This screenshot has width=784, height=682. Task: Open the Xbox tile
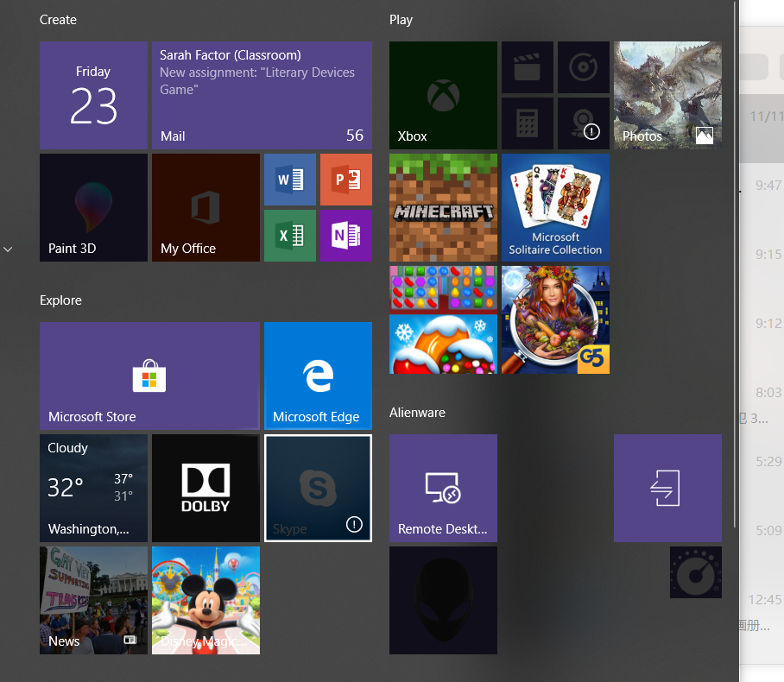coord(443,96)
